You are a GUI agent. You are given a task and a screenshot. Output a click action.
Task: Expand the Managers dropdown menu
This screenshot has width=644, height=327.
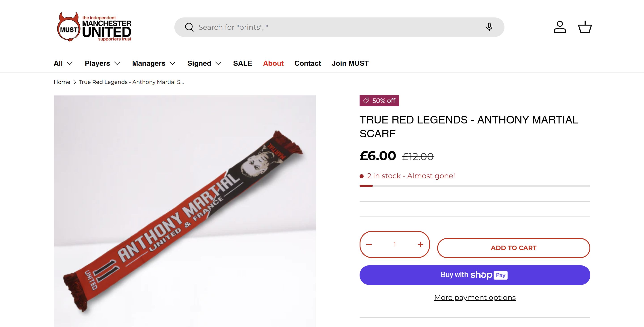pyautogui.click(x=154, y=63)
